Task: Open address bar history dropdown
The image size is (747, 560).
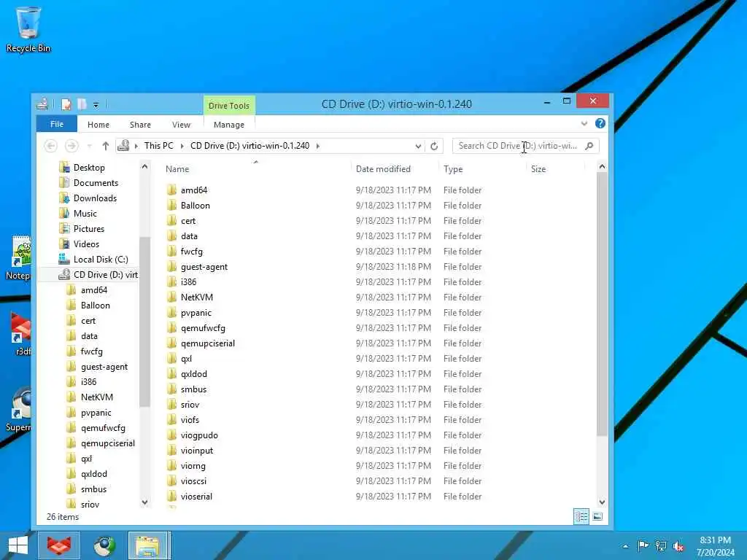Action: [x=418, y=146]
